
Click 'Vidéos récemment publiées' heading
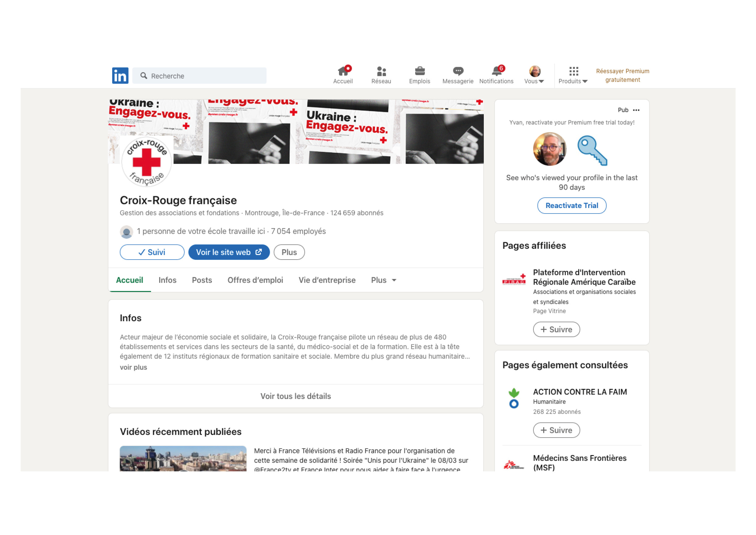180,432
